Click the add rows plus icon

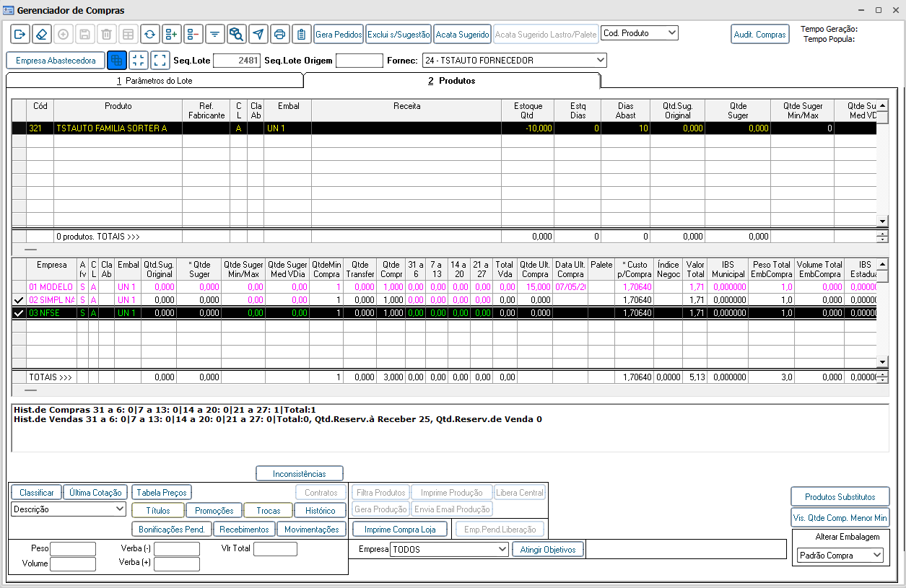point(171,34)
